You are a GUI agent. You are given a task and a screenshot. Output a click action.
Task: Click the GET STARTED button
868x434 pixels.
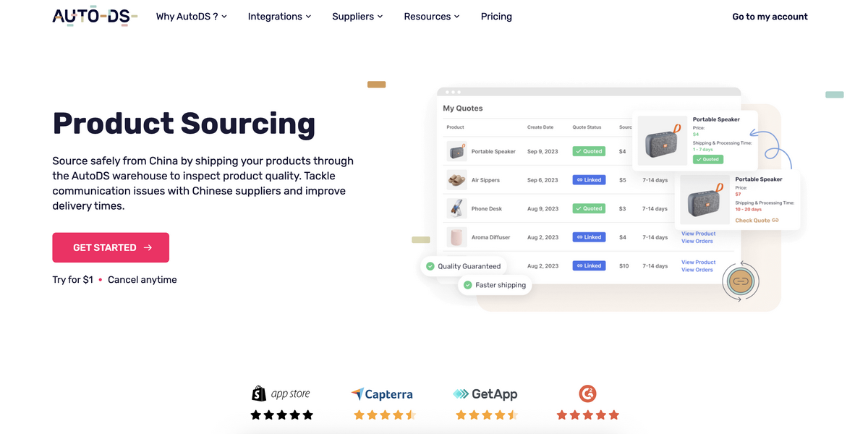click(110, 247)
